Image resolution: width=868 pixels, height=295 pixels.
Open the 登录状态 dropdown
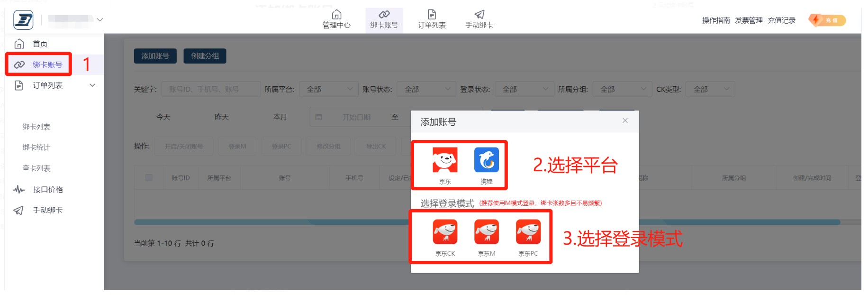coord(524,89)
